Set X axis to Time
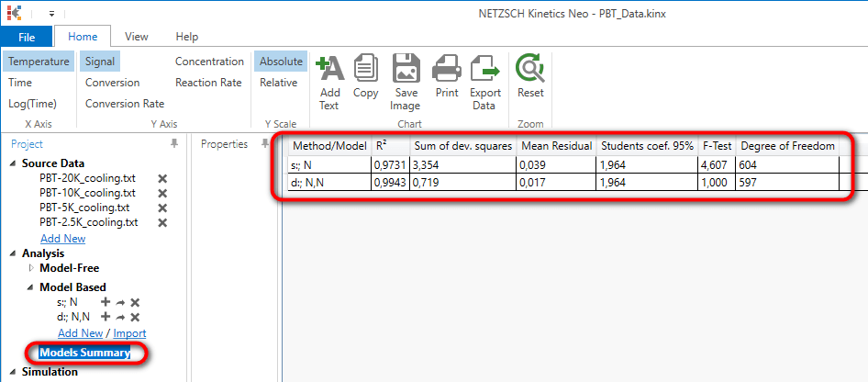Viewport: 868px width, 382px height. click(x=20, y=83)
